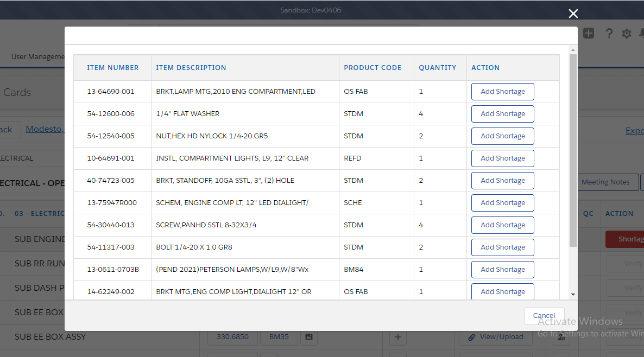Image resolution: width=644 pixels, height=357 pixels.
Task: Open the View/Upload link button
Action: click(x=496, y=337)
